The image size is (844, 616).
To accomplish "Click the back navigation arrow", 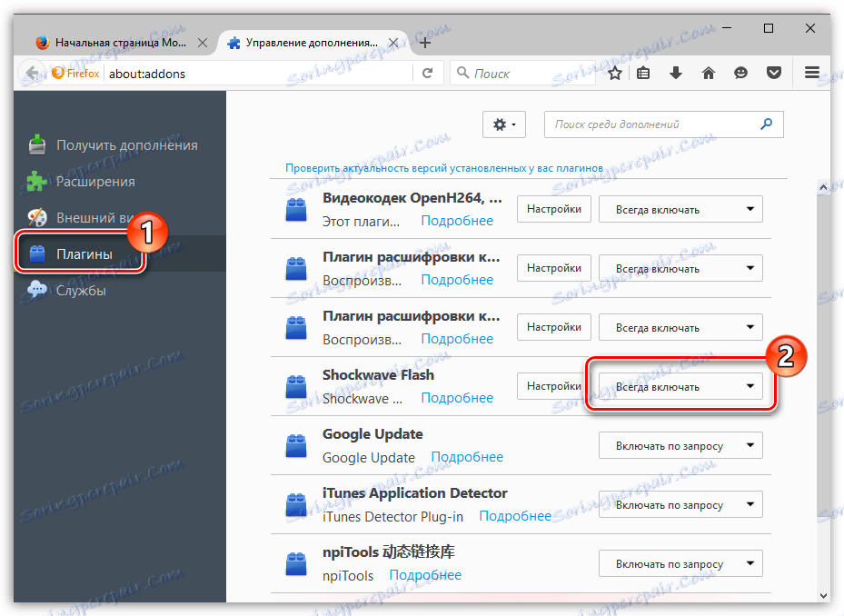I will [32, 74].
